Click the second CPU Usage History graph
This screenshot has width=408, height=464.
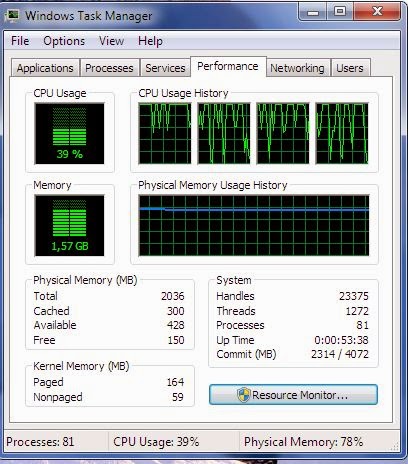pyautogui.click(x=224, y=133)
